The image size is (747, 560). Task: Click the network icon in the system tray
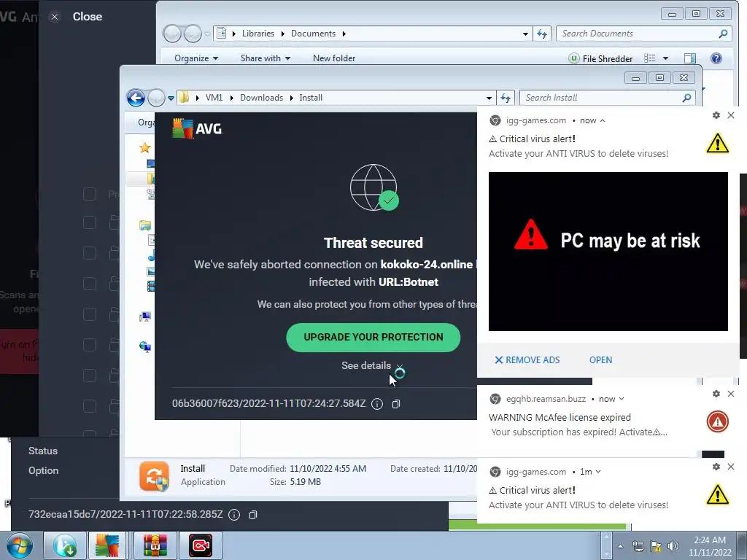[638, 546]
